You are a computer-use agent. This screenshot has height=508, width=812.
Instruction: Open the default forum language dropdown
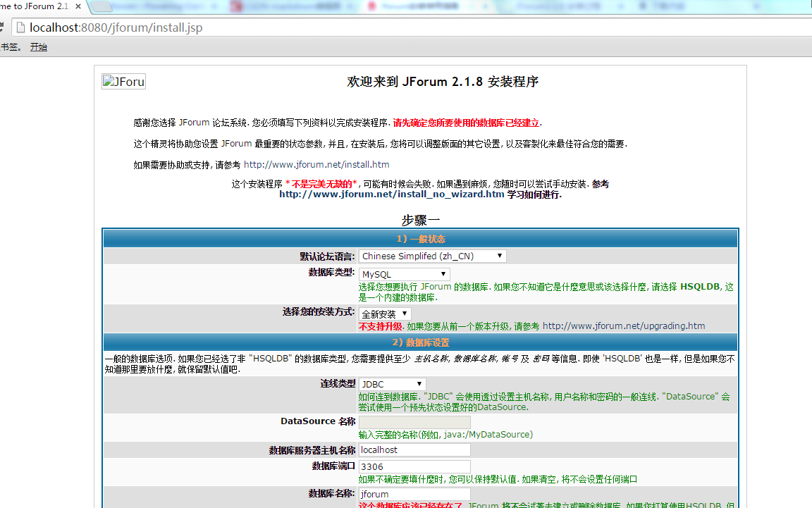[x=432, y=256]
